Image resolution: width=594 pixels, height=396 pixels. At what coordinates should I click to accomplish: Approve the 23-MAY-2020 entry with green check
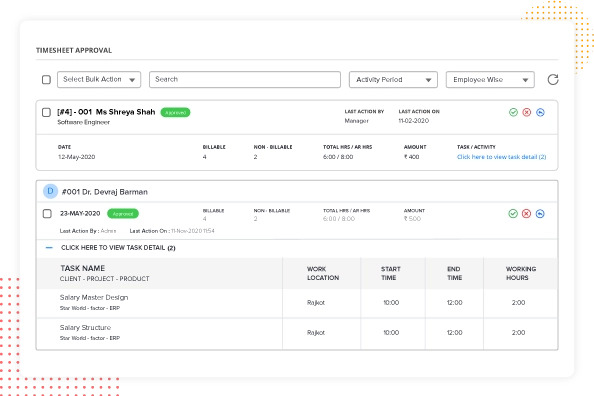pyautogui.click(x=513, y=214)
